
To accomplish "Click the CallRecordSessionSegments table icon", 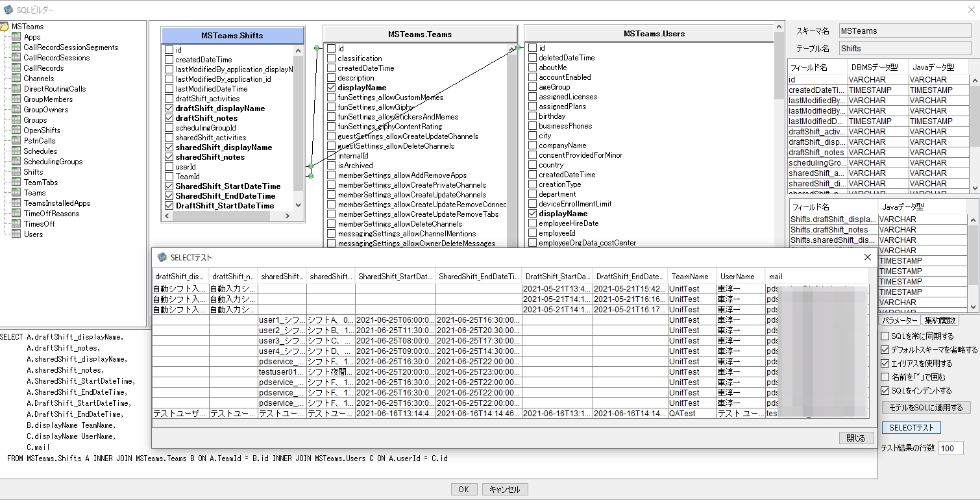I will [x=16, y=47].
